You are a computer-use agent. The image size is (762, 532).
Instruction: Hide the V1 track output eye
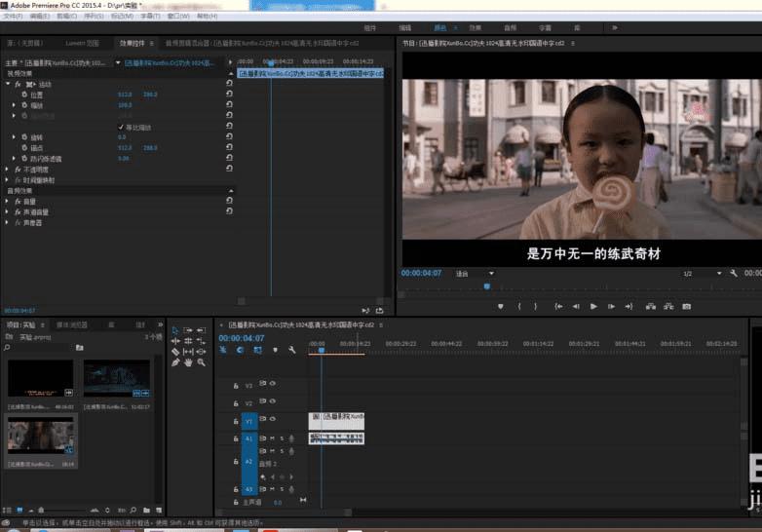(272, 421)
